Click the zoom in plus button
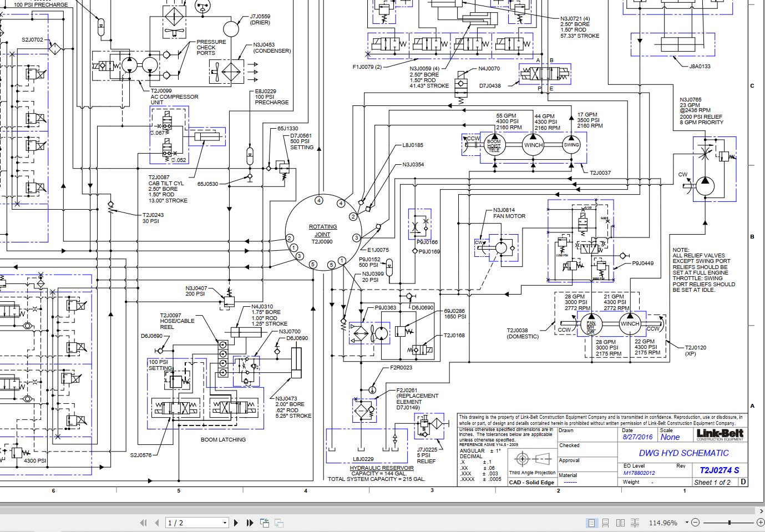This screenshot has height=532, width=765. tap(759, 523)
